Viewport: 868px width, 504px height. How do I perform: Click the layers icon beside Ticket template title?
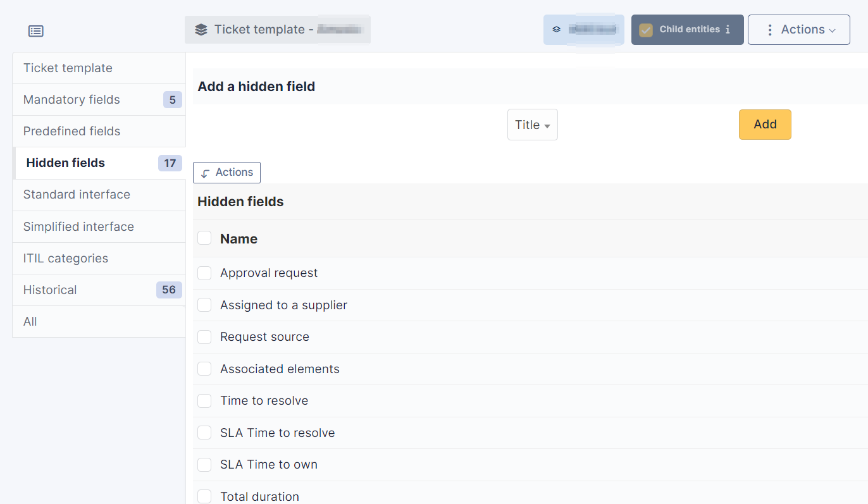click(x=201, y=29)
